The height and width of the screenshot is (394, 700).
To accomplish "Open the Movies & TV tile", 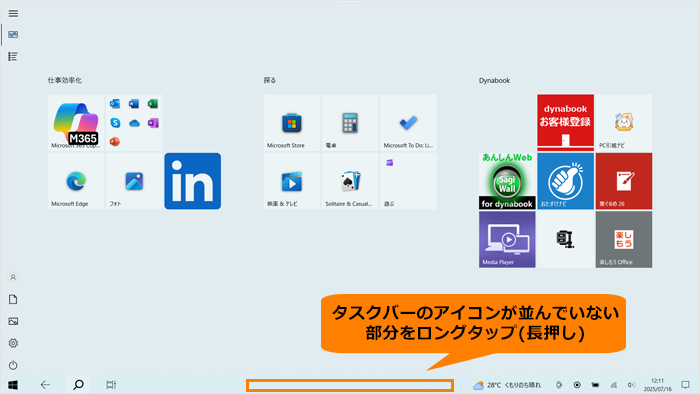I will pyautogui.click(x=292, y=181).
